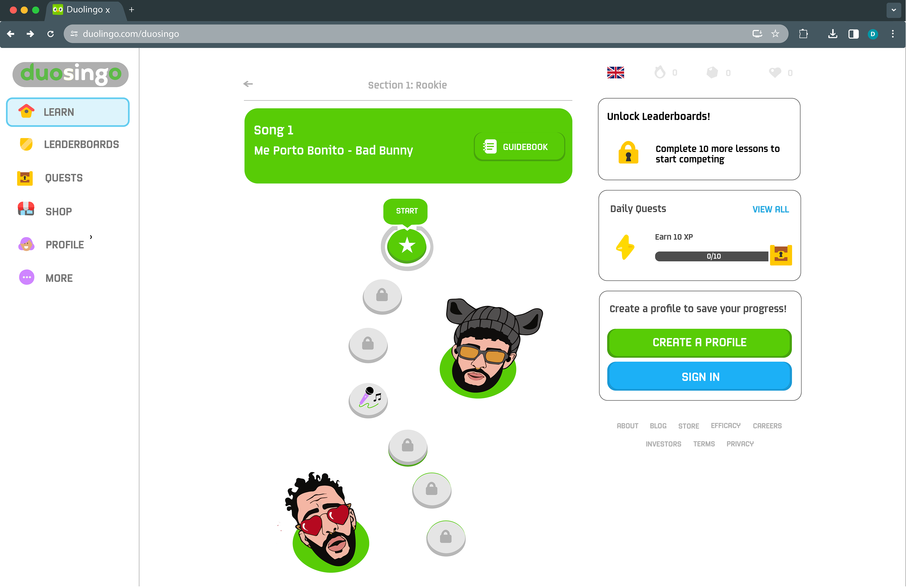Open the Chrome three-dot menu
Image resolution: width=906 pixels, height=588 pixels.
(x=892, y=34)
